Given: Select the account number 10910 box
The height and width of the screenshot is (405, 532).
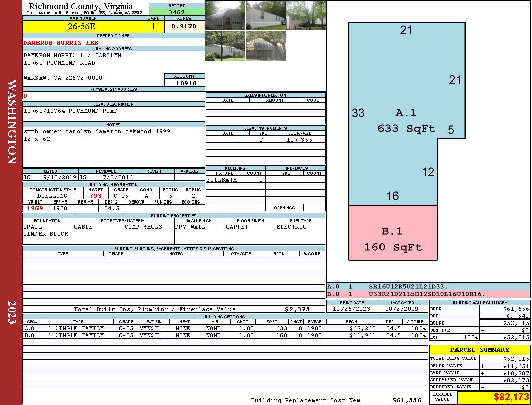Looking at the screenshot, I should point(184,83).
